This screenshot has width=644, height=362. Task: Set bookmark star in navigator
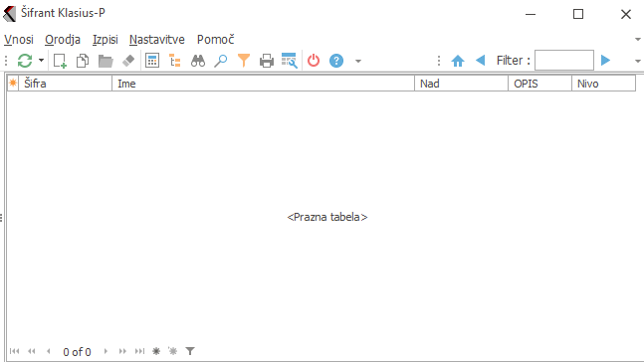tap(156, 351)
